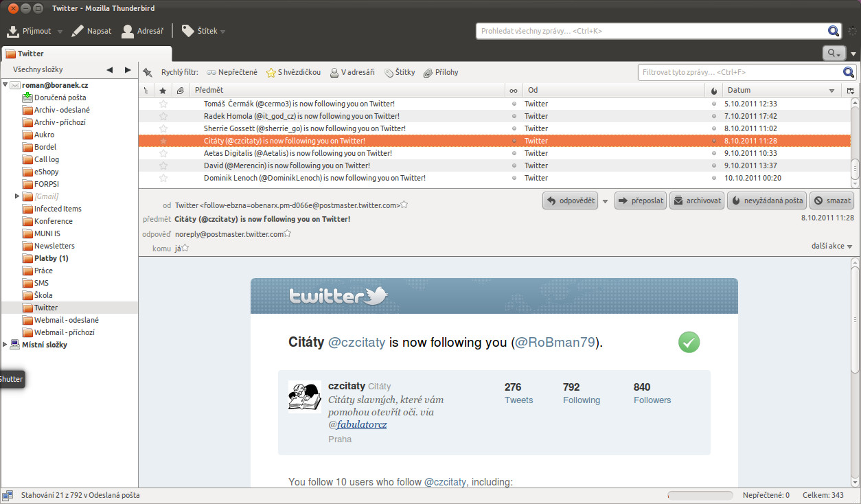This screenshot has height=504, width=861.
Task: Click the přeposlat forward button
Action: tap(640, 201)
